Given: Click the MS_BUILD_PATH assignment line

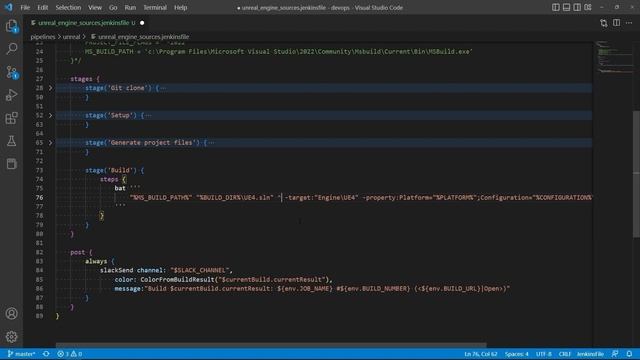Looking at the screenshot, I should (278, 51).
